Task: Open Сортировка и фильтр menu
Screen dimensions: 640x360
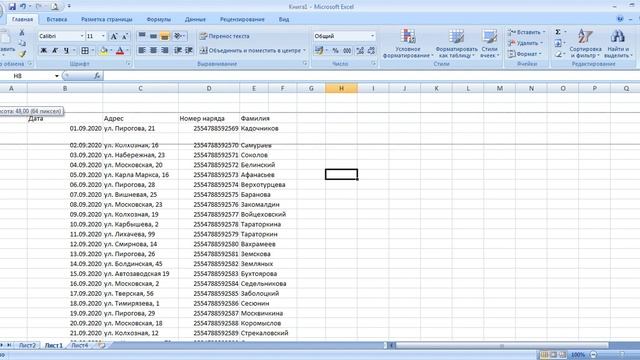Action: coord(585,43)
